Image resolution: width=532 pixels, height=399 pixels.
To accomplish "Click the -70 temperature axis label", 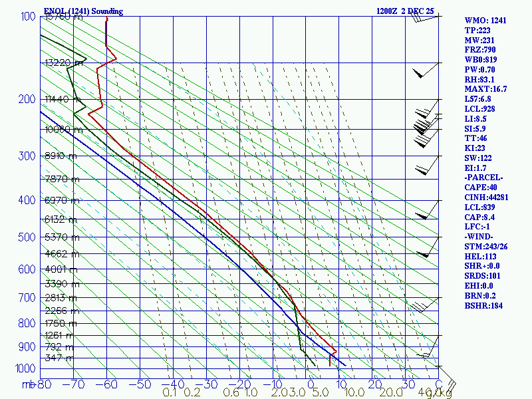I will [74, 384].
